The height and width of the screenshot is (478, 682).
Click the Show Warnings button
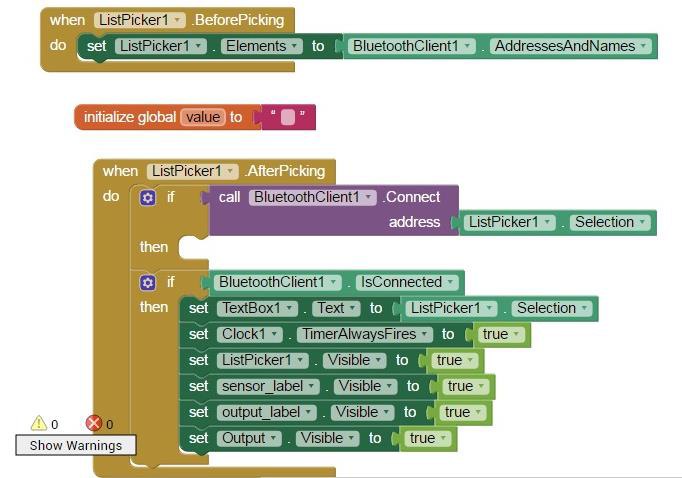pos(75,446)
